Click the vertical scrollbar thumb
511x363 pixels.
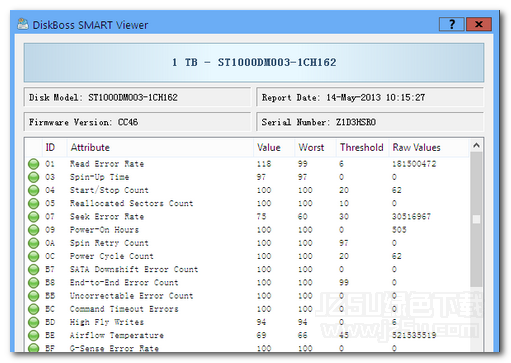coord(476,219)
